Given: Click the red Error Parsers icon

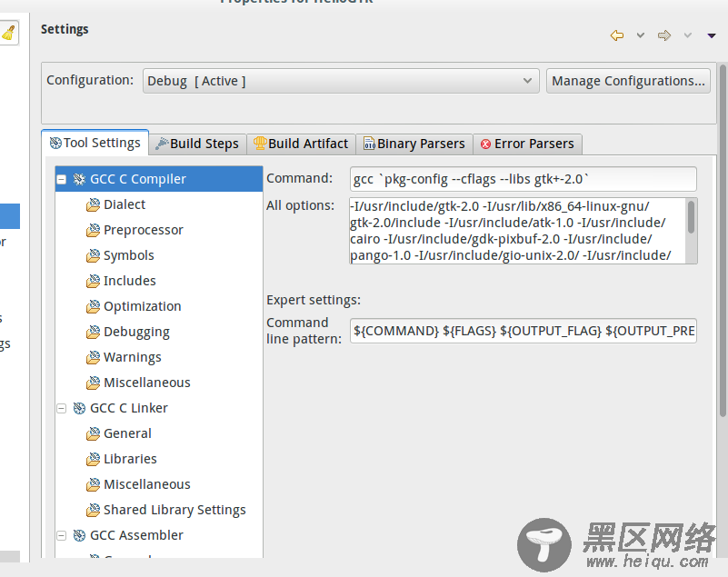Looking at the screenshot, I should [x=485, y=144].
